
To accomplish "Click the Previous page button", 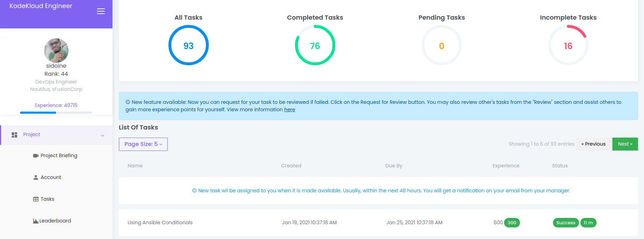I will pos(593,144).
